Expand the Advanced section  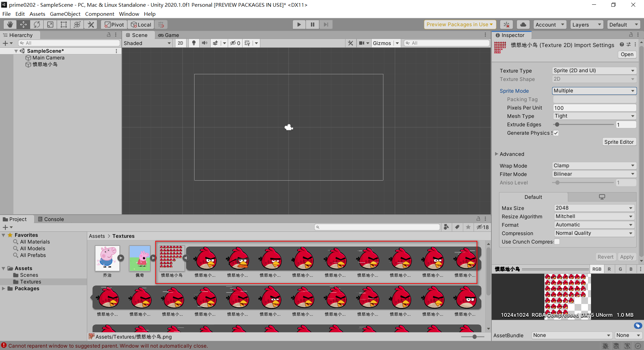pos(496,154)
